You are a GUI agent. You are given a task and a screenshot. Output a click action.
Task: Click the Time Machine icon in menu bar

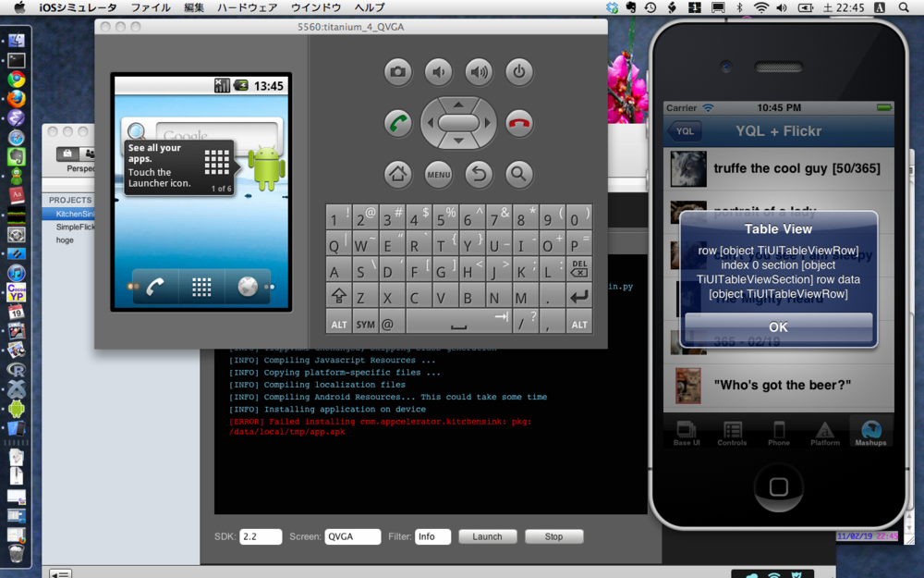[x=650, y=7]
